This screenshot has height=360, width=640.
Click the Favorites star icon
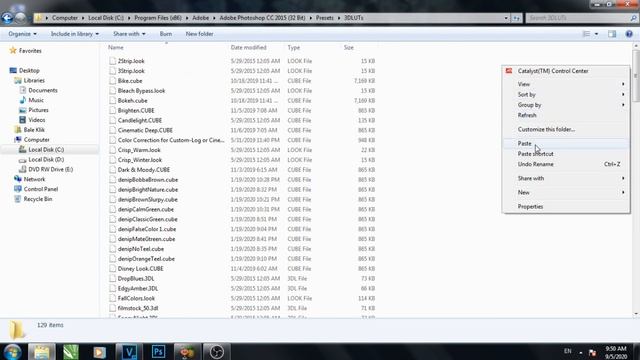point(13,51)
